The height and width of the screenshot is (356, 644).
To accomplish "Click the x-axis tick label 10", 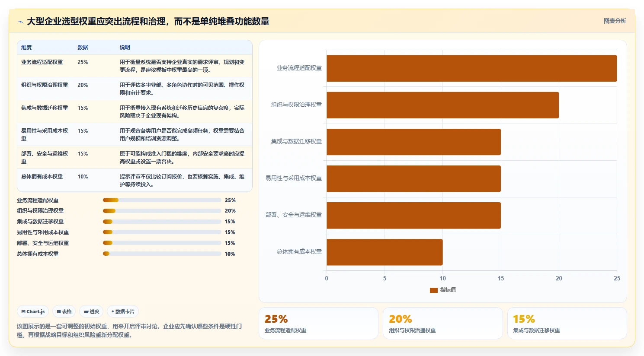I will pos(442,279).
